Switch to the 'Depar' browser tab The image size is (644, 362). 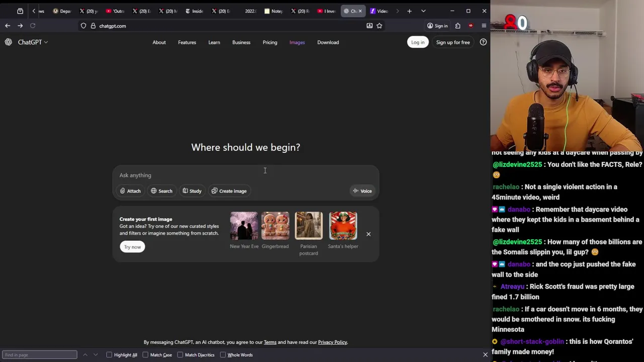(x=62, y=11)
